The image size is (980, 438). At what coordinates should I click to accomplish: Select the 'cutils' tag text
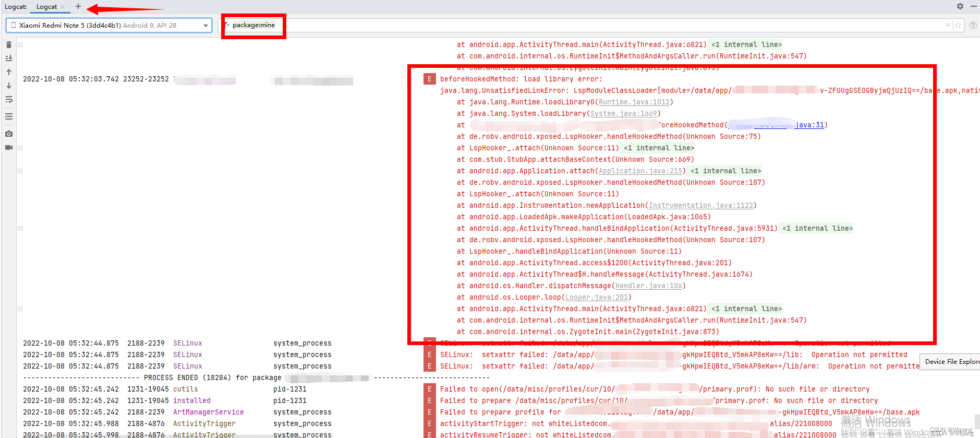tap(185, 389)
